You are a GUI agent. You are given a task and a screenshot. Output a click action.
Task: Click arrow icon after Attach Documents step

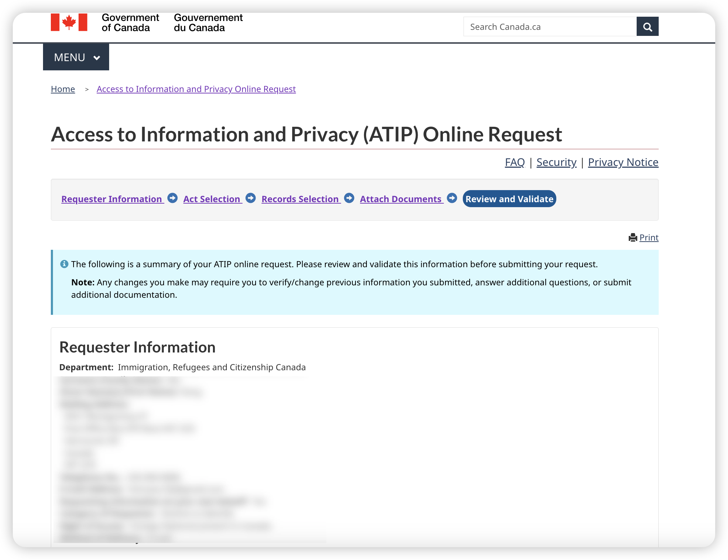tap(452, 198)
